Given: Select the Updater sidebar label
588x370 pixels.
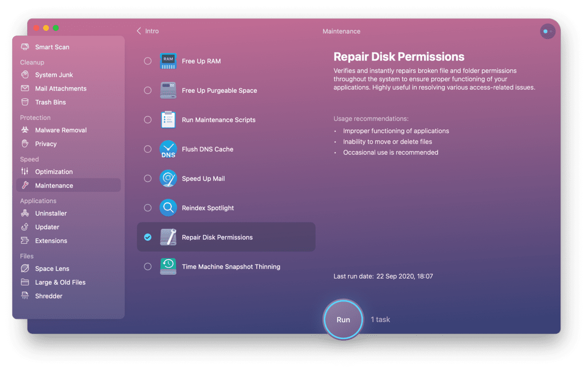Looking at the screenshot, I should tap(47, 227).
